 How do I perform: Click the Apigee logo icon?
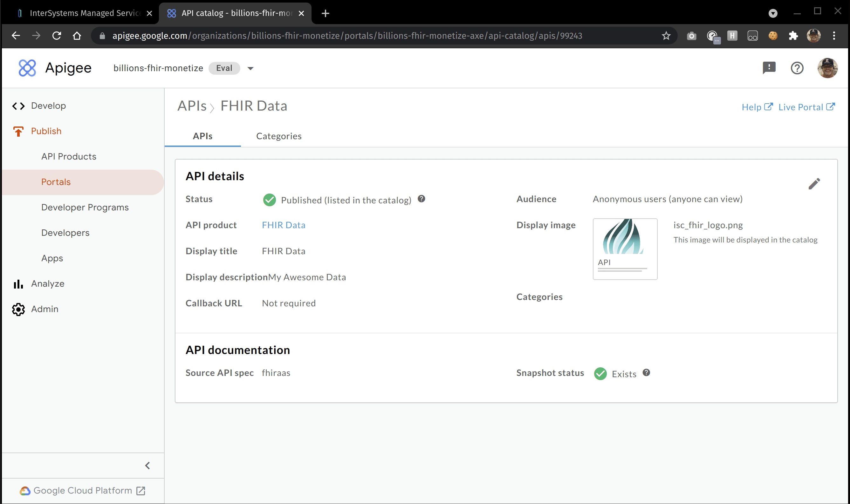27,68
